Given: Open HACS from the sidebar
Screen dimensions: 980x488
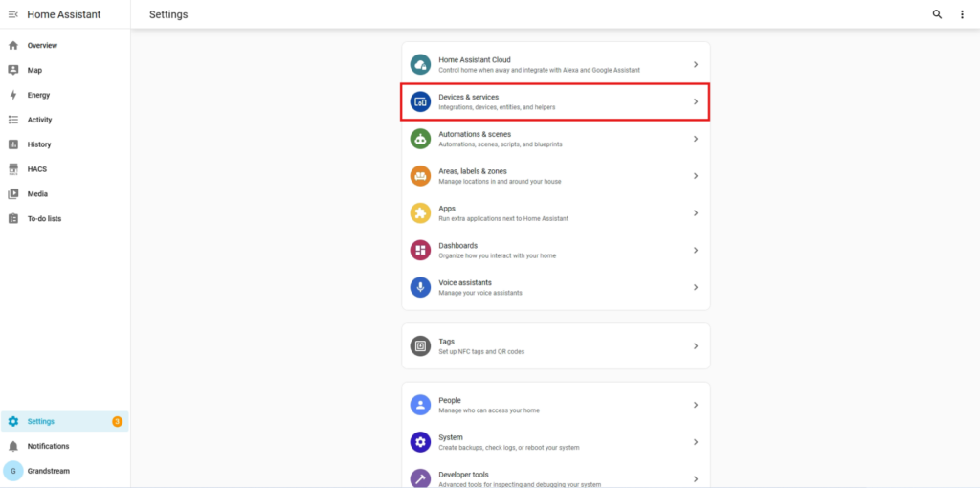Looking at the screenshot, I should pyautogui.click(x=37, y=169).
